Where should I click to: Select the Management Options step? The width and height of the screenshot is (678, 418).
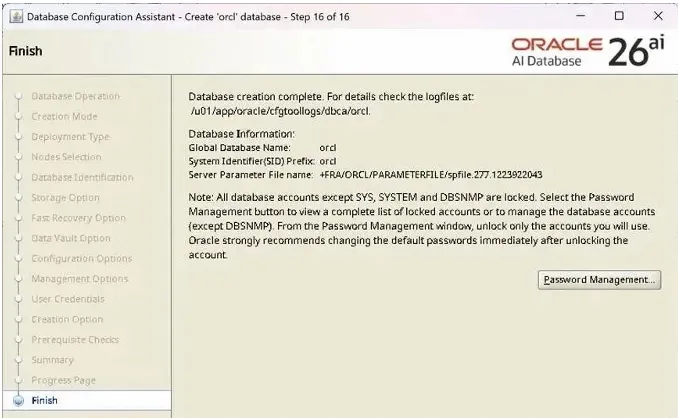(80, 279)
